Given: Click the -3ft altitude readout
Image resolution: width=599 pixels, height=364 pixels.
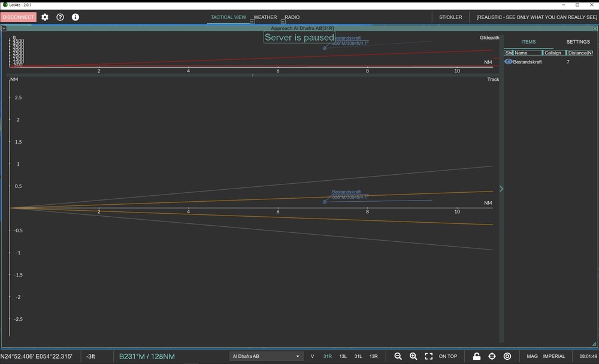Looking at the screenshot, I should coord(90,356).
